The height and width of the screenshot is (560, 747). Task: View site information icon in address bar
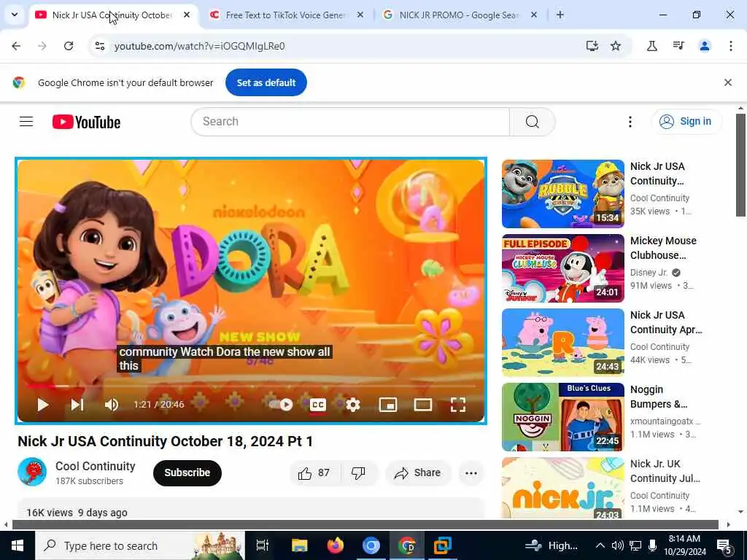[99, 46]
